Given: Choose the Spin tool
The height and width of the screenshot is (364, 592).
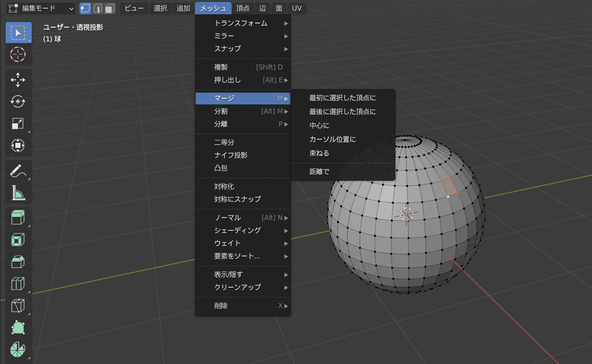Looking at the screenshot, I should [x=18, y=349].
